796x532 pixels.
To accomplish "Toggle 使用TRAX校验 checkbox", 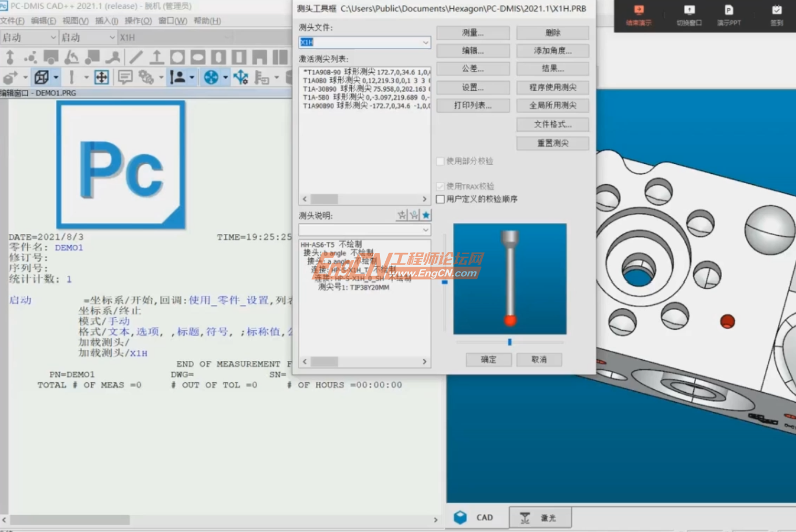I will [x=441, y=186].
